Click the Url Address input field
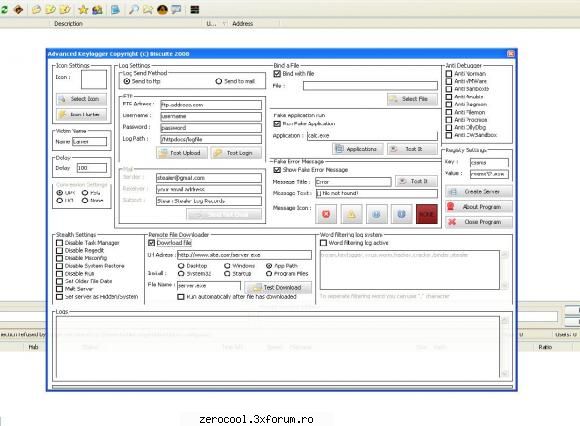The height and width of the screenshot is (426, 580). coord(244,255)
